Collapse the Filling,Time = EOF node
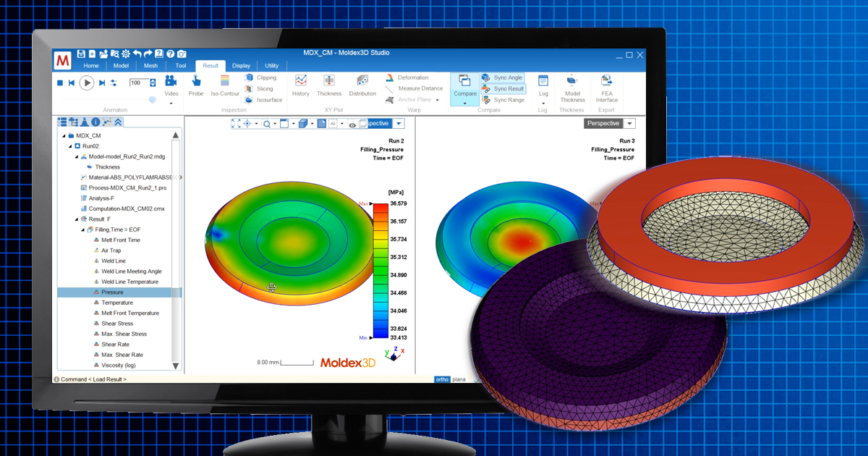 tap(82, 229)
